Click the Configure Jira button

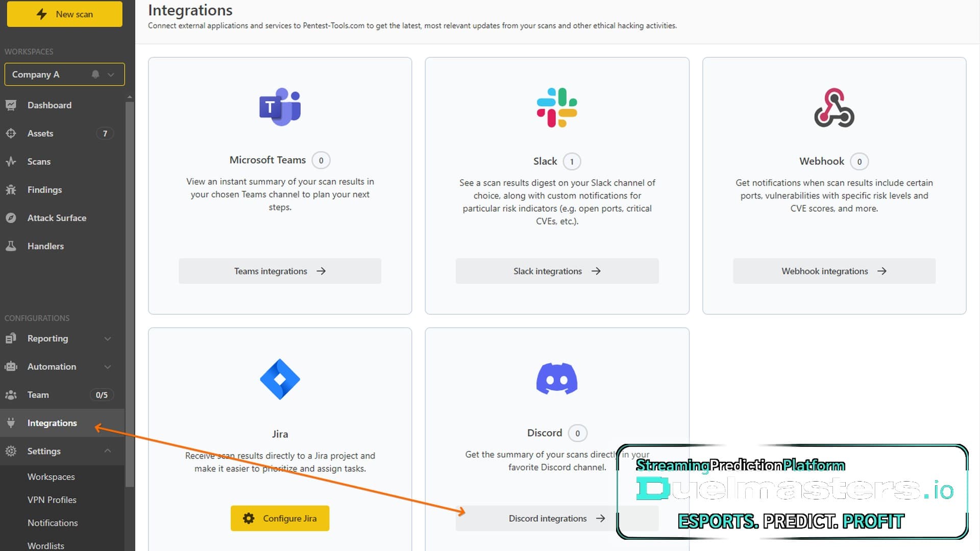280,518
